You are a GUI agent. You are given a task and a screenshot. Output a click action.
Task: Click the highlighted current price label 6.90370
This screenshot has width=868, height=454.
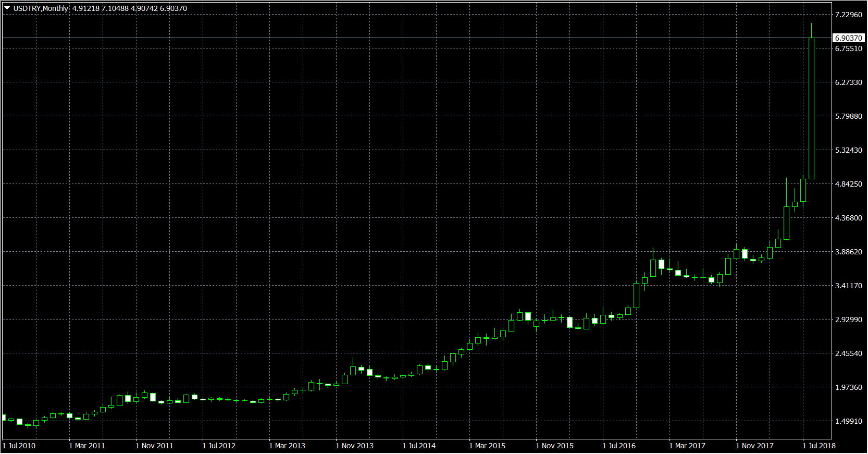(x=849, y=38)
